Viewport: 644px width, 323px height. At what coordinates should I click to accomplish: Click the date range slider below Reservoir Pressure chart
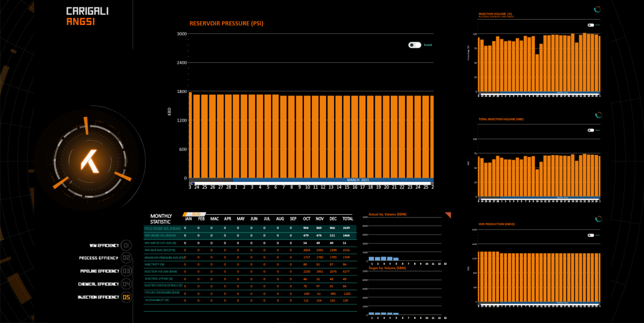(311, 184)
